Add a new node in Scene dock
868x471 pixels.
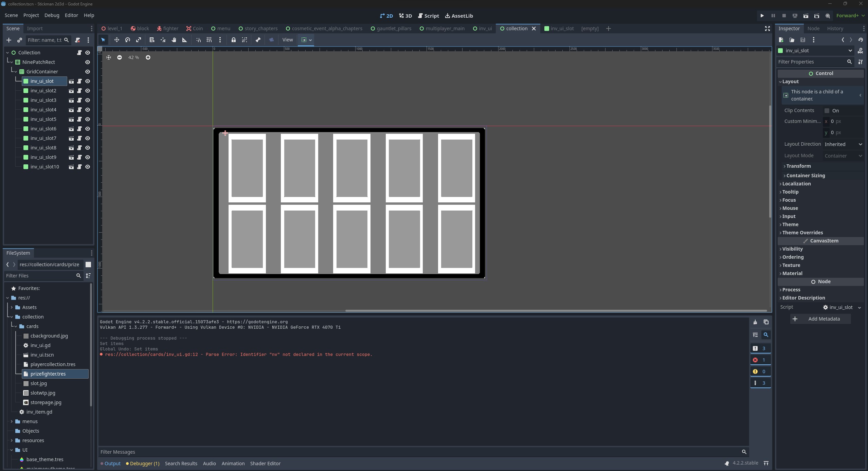[x=9, y=40]
